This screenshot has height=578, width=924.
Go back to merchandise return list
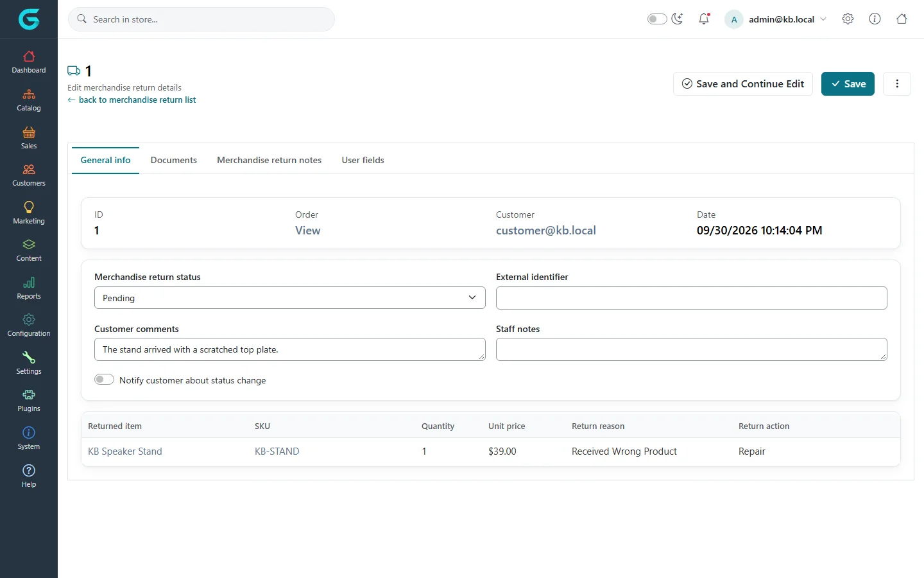click(132, 100)
